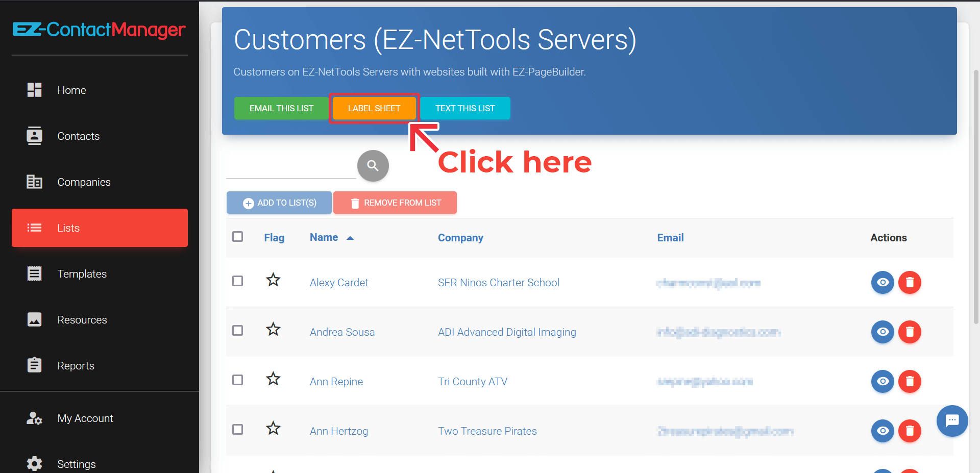This screenshot has width=980, height=473.
Task: Click the Label Sheet button
Action: [x=374, y=108]
